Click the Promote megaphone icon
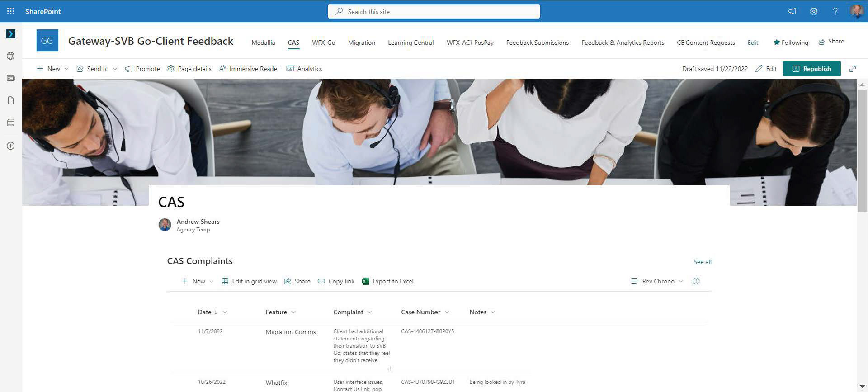Screen dimensions: 868x392 (129, 69)
